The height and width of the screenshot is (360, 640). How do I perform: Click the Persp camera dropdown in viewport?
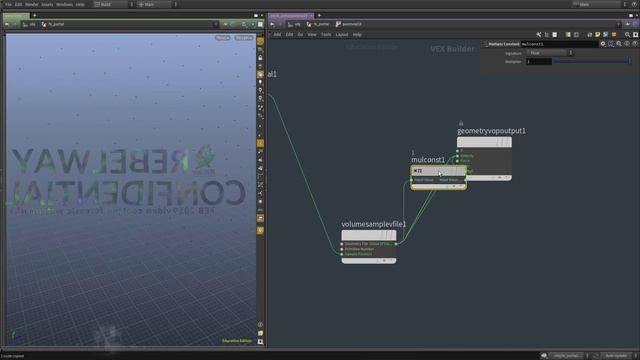coord(223,38)
